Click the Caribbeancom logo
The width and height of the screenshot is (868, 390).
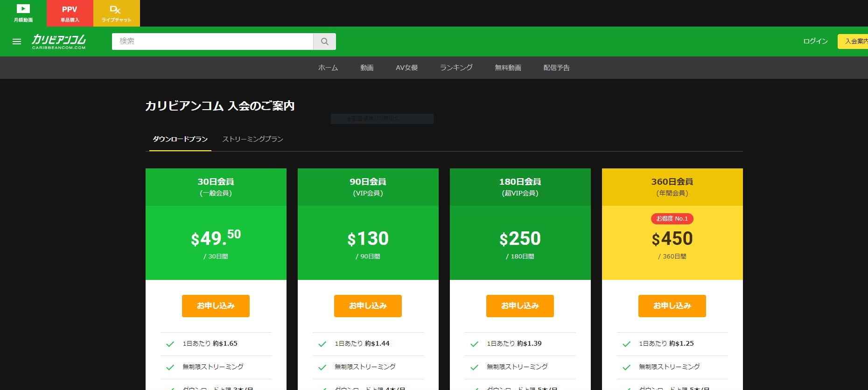59,42
